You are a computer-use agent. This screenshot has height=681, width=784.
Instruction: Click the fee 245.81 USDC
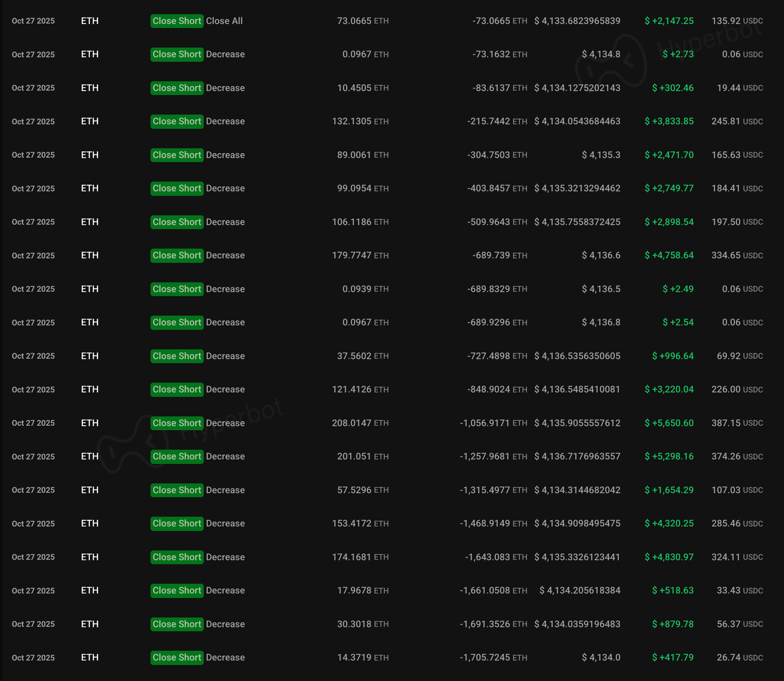(x=737, y=122)
